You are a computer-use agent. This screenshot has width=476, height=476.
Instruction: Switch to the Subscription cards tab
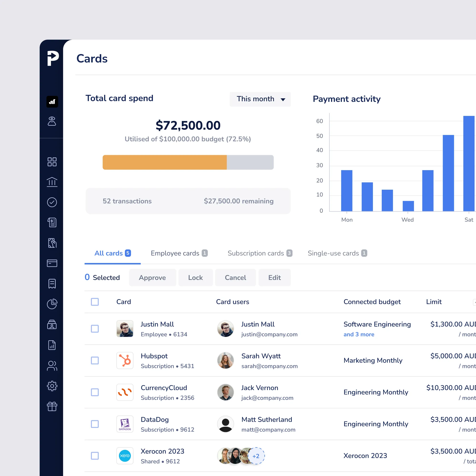point(260,253)
